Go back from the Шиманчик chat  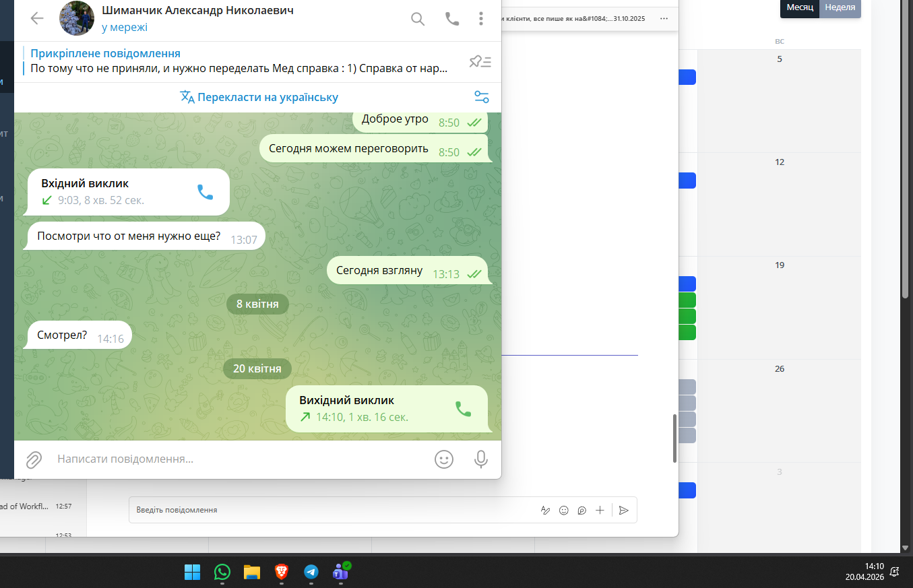[x=37, y=18]
